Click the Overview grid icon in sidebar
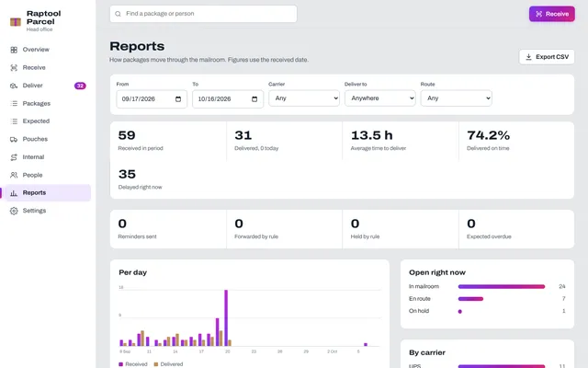This screenshot has width=588, height=368. (14, 50)
